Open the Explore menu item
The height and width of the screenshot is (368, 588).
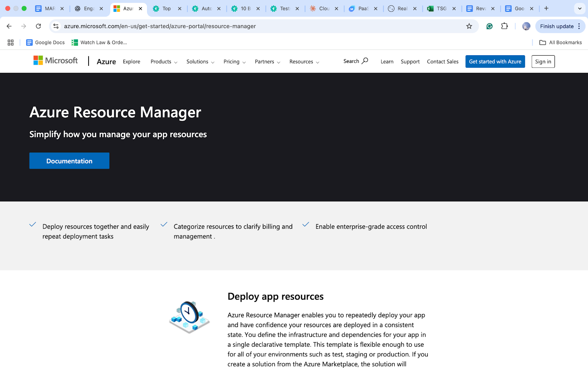click(x=132, y=61)
